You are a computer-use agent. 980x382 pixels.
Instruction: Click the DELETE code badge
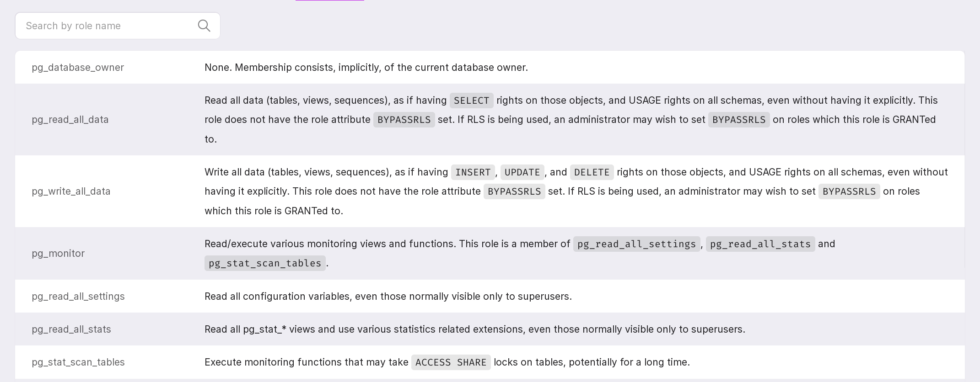(x=592, y=172)
